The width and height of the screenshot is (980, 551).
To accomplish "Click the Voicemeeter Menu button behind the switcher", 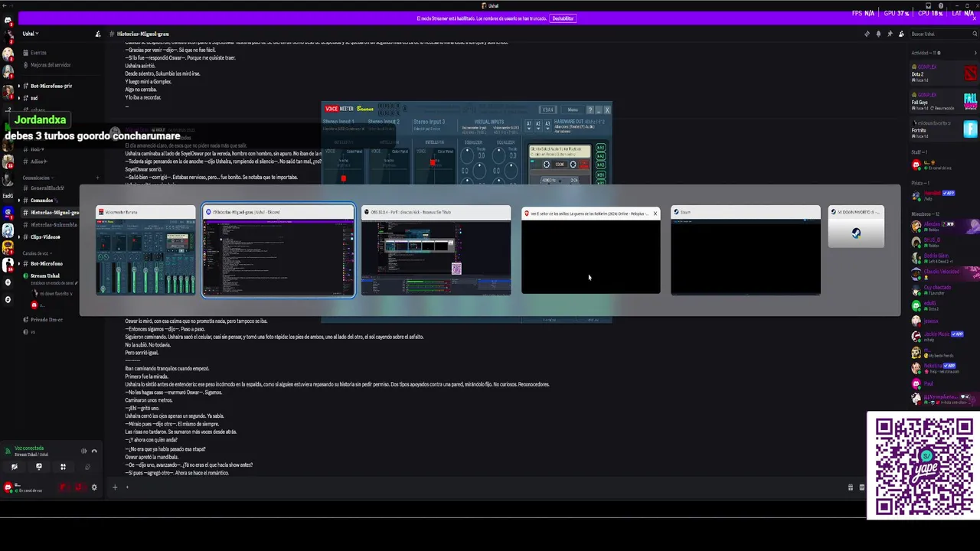I will point(573,109).
